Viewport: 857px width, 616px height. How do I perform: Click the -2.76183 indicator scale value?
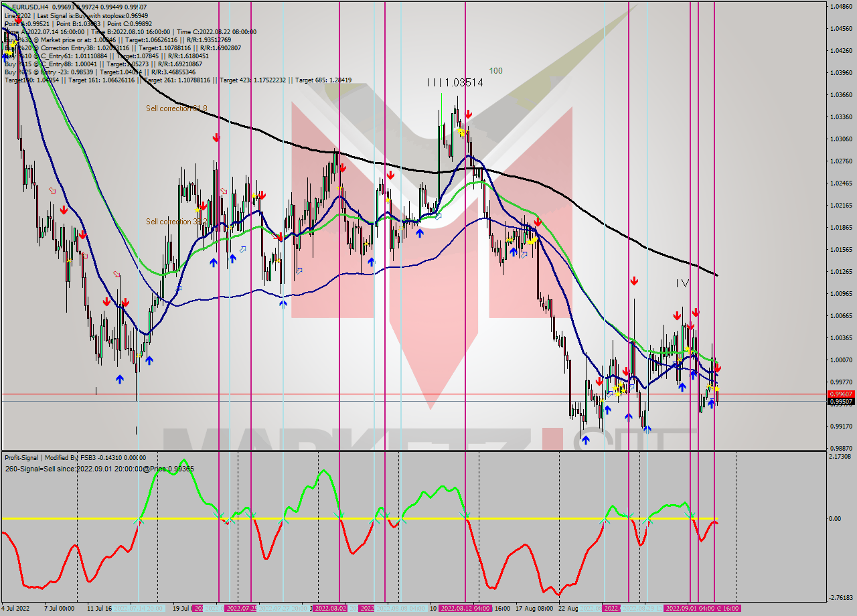click(x=841, y=597)
